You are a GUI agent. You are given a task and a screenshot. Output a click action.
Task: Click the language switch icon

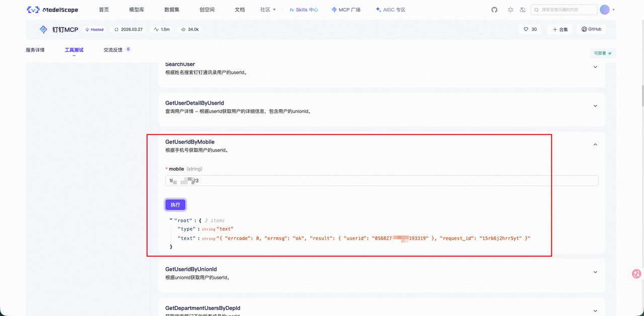click(523, 10)
